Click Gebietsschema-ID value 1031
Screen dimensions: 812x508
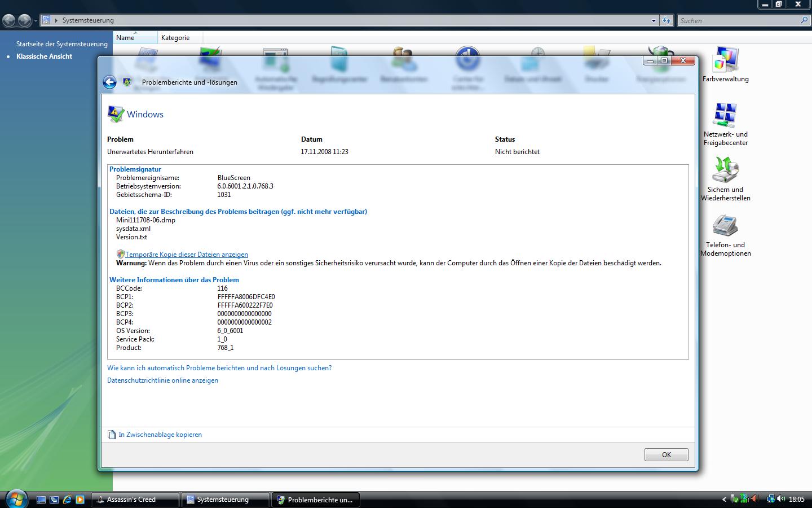click(x=224, y=195)
